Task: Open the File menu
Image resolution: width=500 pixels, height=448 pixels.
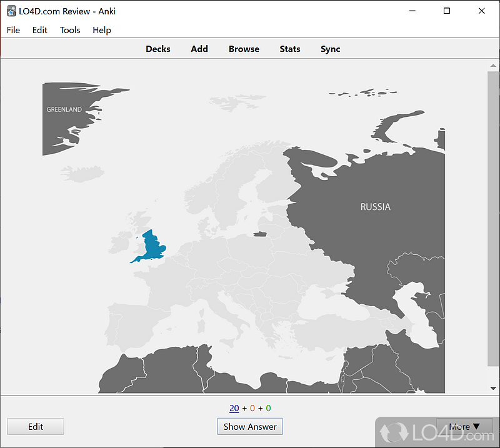Action: point(13,30)
